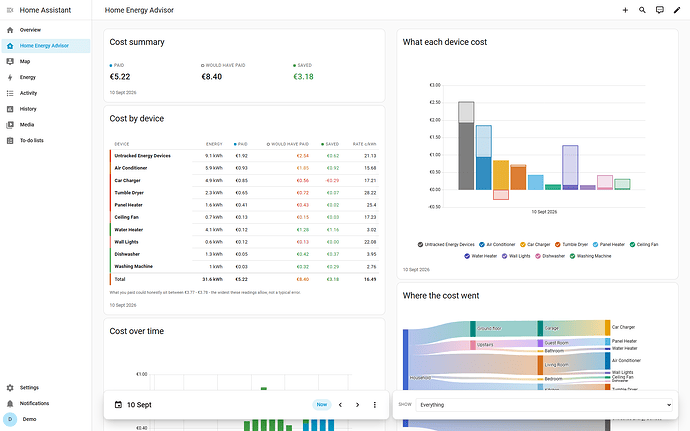Open the Demo user profile
The width and height of the screenshot is (690, 431).
coord(46,419)
